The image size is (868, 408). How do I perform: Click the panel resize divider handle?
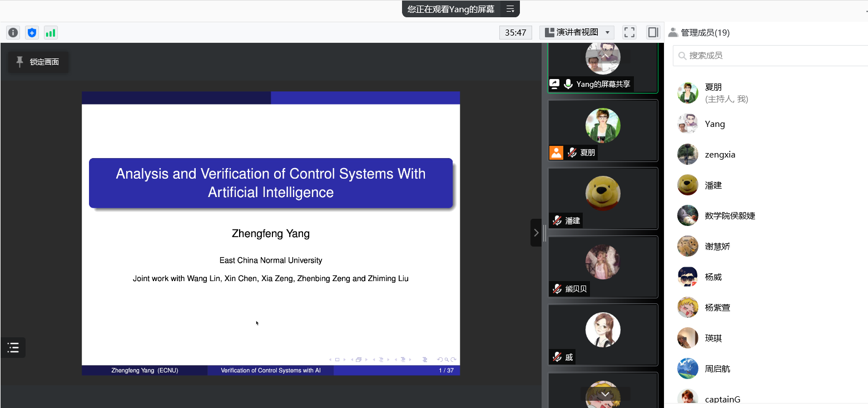[544, 233]
